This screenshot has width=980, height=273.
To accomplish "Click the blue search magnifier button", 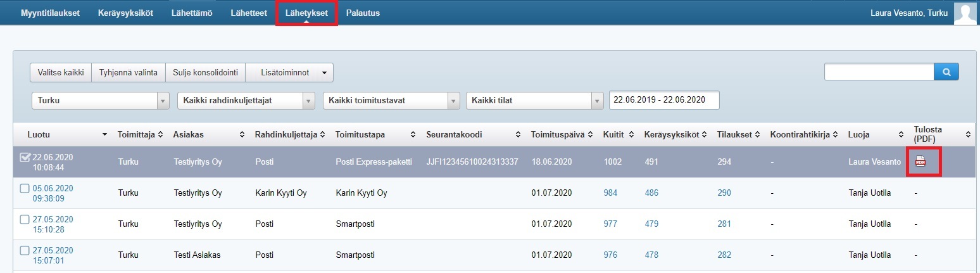I will 946,72.
